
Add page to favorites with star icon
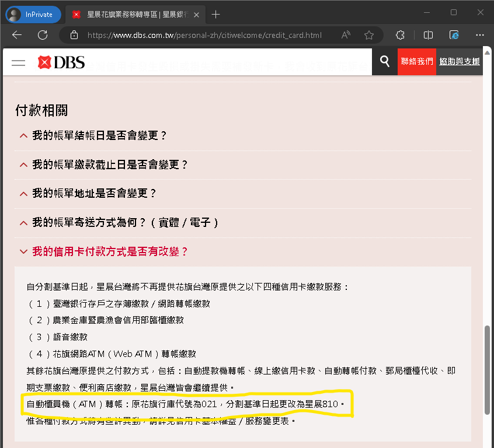368,35
